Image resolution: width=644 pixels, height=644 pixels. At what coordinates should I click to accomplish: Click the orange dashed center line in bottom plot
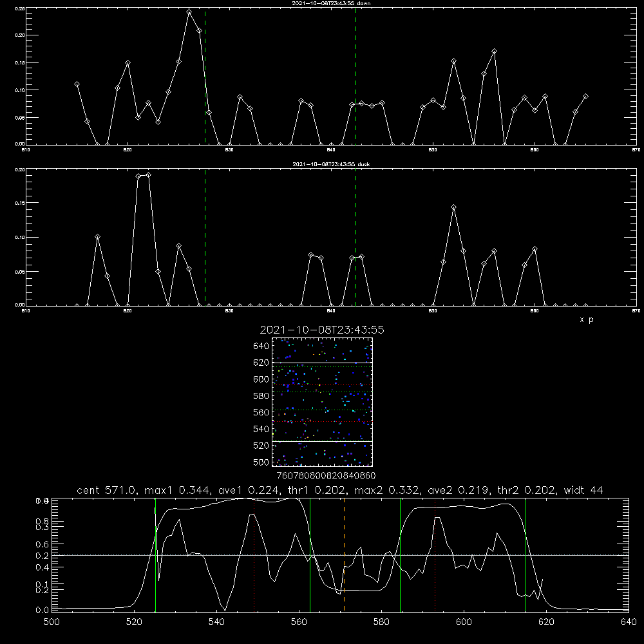pos(344,554)
